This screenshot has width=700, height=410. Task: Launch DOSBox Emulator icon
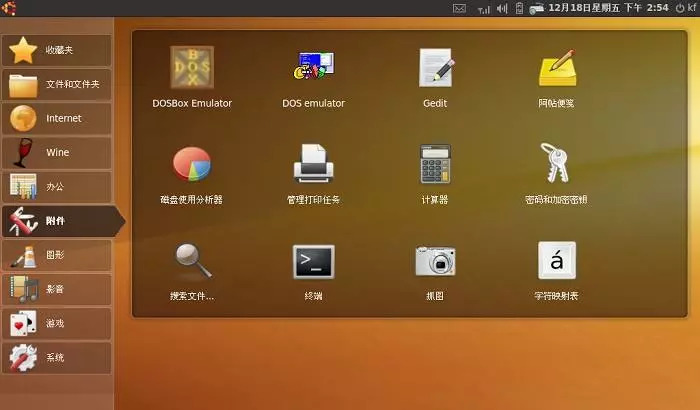(192, 67)
